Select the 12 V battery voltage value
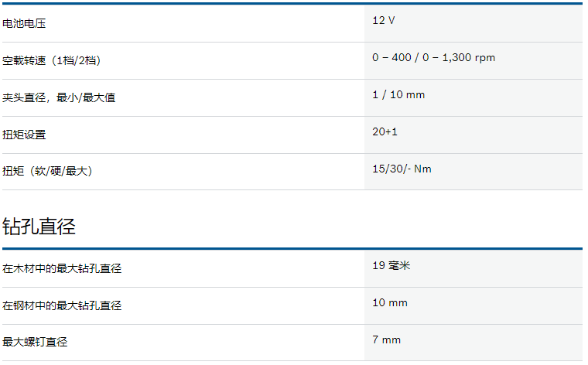Viewport: 588px width, 365px height. [x=384, y=20]
